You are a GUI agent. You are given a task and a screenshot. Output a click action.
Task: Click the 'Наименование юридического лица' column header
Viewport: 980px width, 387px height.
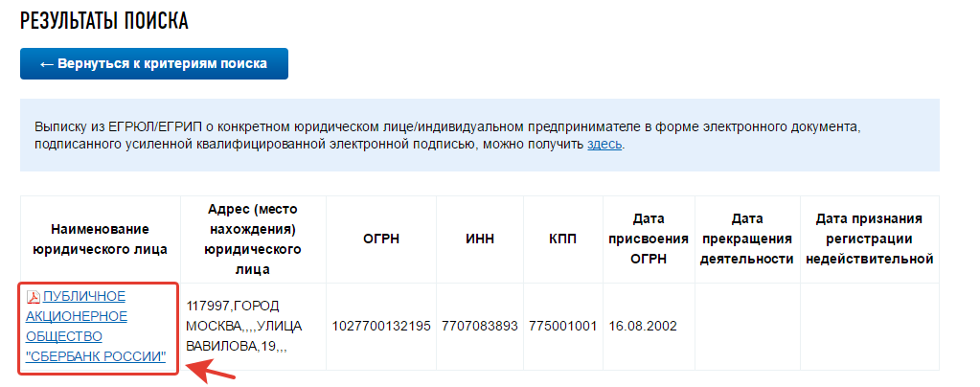tap(101, 239)
